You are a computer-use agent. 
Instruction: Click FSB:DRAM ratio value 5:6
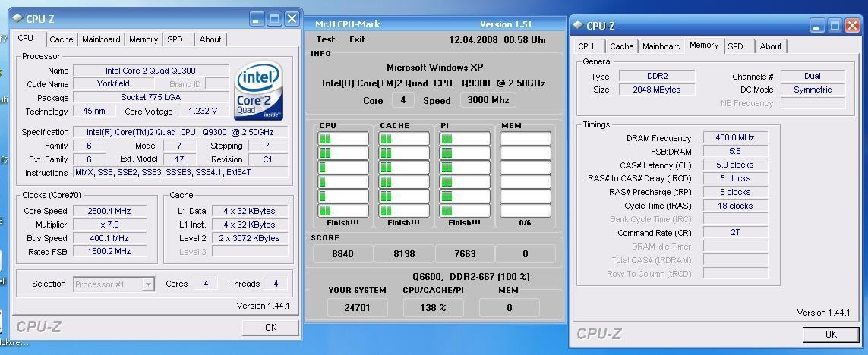(x=735, y=151)
